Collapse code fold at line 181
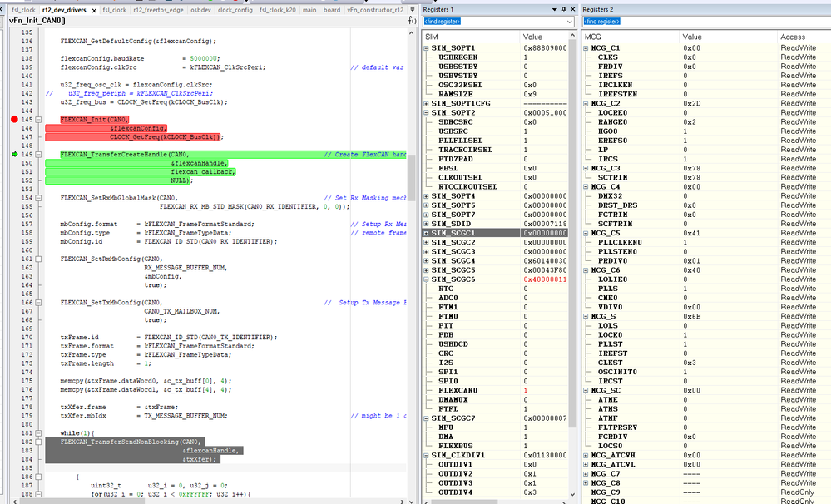This screenshot has height=504, width=831. click(x=40, y=434)
